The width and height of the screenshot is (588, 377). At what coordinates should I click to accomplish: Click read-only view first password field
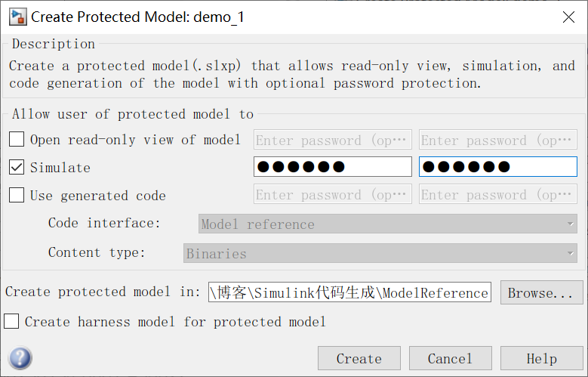pos(333,140)
